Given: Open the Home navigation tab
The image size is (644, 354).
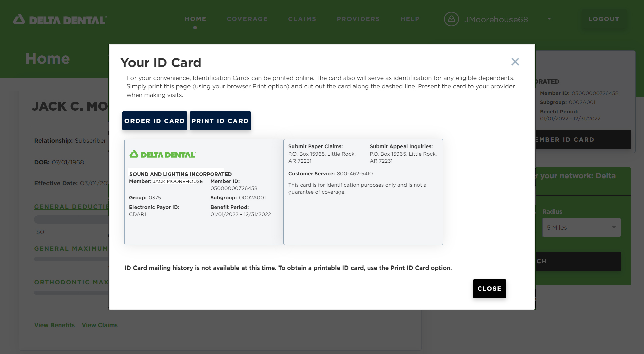Looking at the screenshot, I should coord(196,19).
